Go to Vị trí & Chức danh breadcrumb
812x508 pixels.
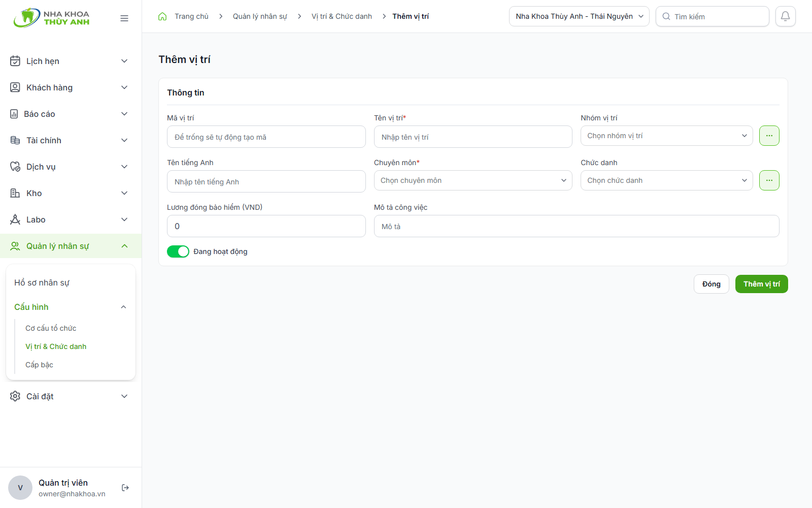coord(342,16)
